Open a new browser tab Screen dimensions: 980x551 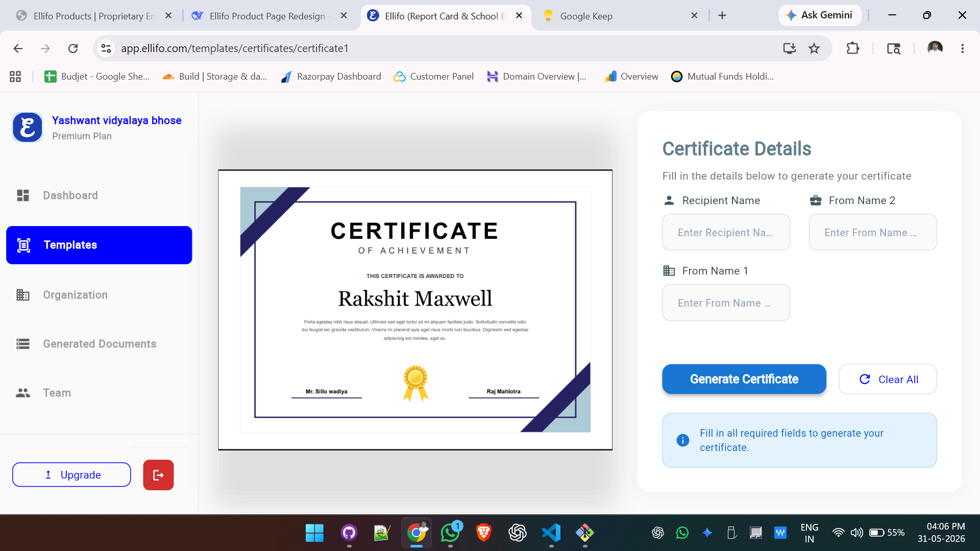click(722, 16)
